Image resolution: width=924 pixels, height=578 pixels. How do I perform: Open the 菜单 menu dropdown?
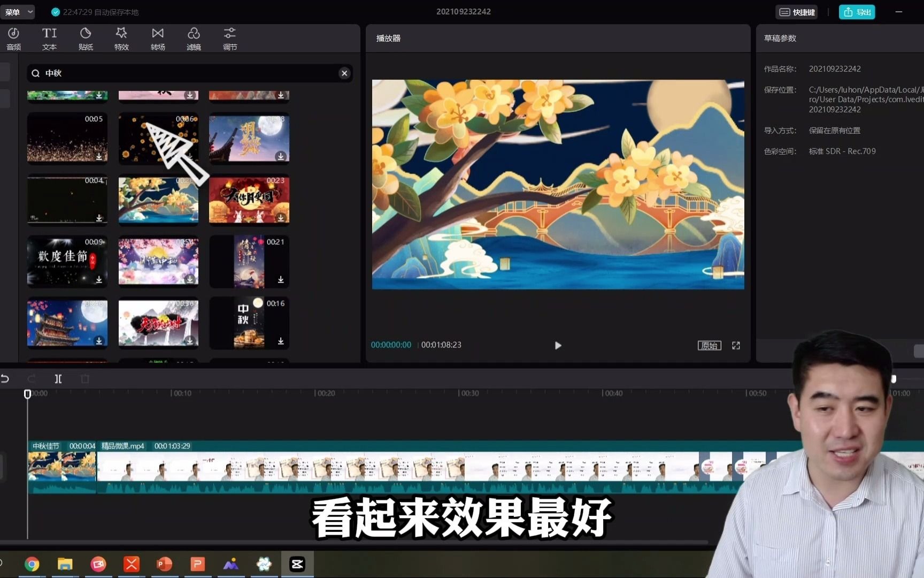[18, 12]
